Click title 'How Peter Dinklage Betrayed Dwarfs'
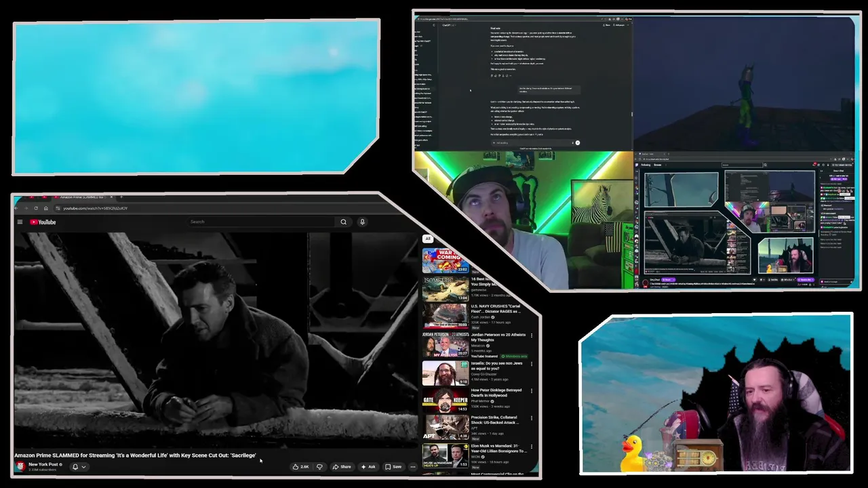Screen dimensions: 868x488 coord(497,393)
